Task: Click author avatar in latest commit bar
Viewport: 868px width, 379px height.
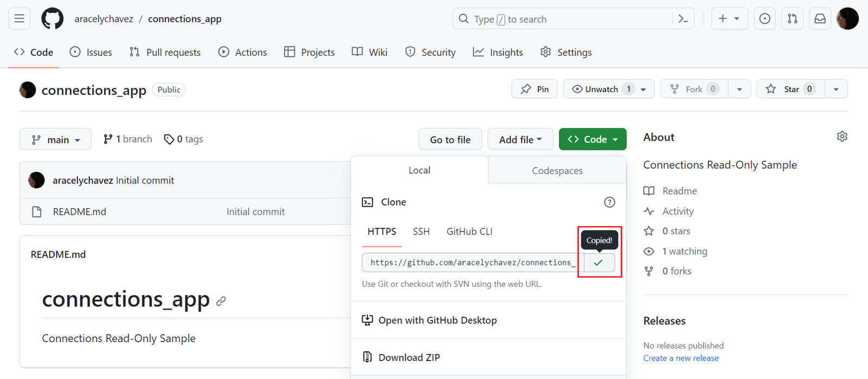Action: pyautogui.click(x=36, y=180)
